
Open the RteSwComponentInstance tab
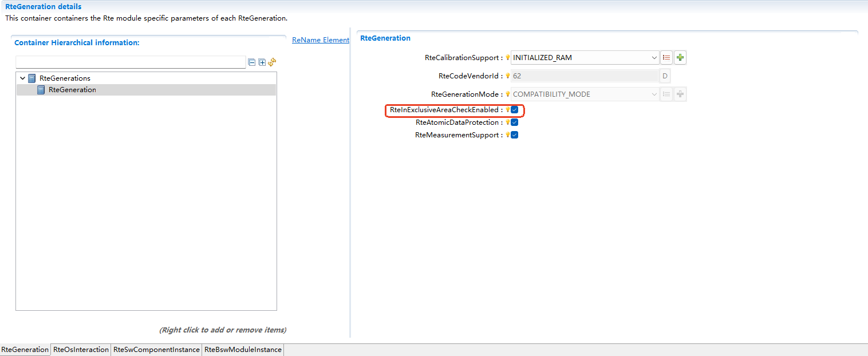[x=156, y=350]
